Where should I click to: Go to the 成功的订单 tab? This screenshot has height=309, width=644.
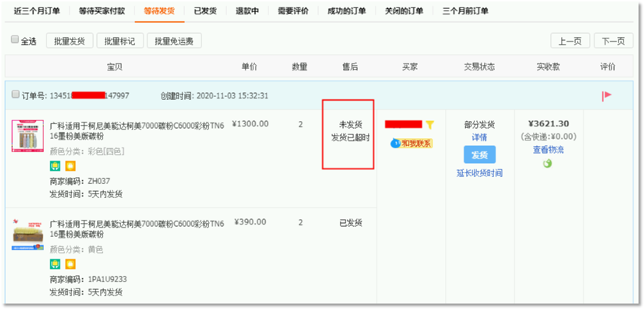tap(347, 11)
